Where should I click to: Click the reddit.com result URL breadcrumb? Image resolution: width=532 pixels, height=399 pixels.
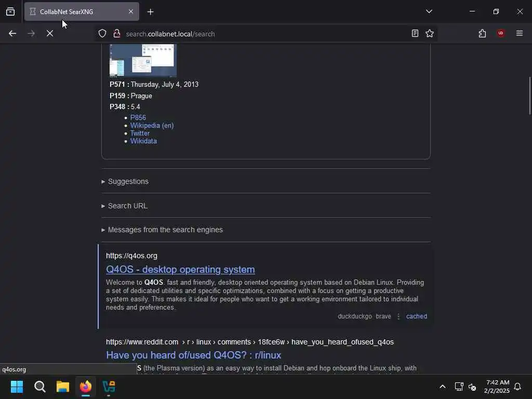coord(250,342)
